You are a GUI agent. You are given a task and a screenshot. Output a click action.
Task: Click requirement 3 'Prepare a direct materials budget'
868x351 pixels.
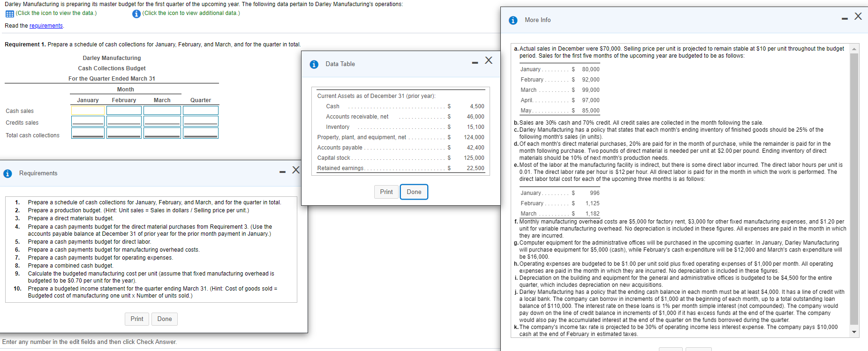click(71, 218)
